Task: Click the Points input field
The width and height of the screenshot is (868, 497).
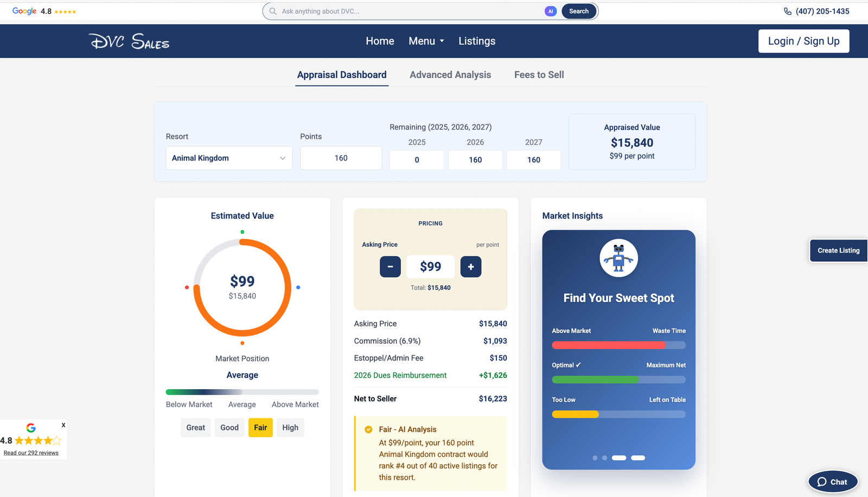Action: 341,158
